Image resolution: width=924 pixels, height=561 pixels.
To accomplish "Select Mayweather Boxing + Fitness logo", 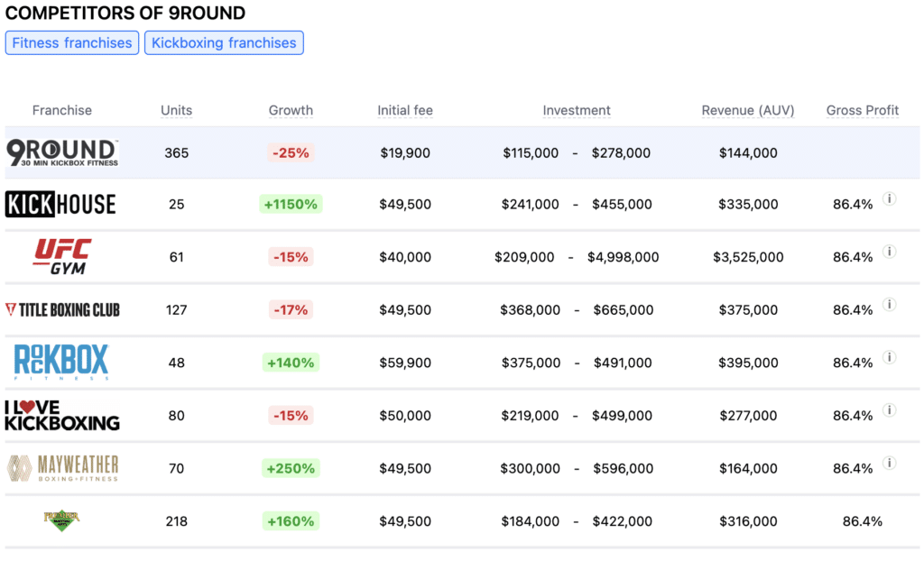I will pos(62,468).
